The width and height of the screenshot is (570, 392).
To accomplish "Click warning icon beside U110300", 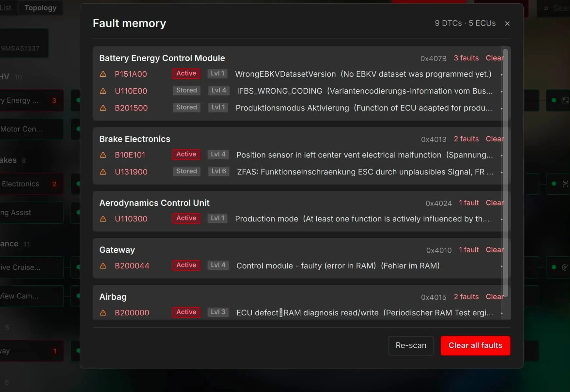I will 103,219.
